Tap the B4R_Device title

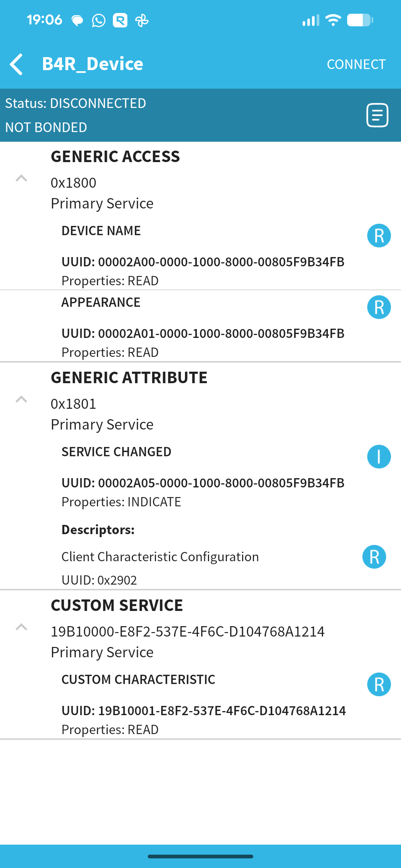[92, 64]
